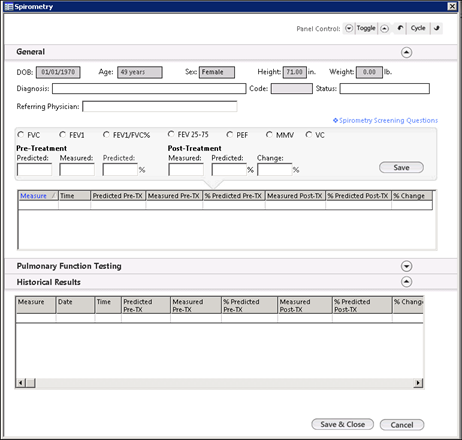Click the Code field

tap(292, 89)
